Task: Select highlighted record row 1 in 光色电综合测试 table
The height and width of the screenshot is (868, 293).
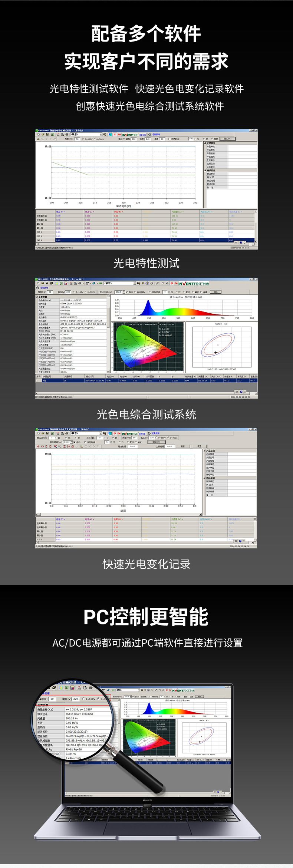Action: [x=146, y=380]
